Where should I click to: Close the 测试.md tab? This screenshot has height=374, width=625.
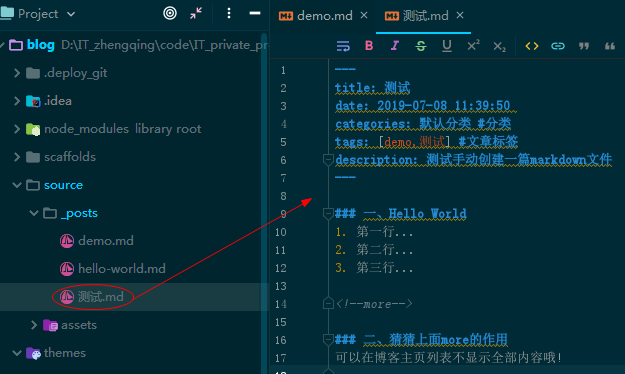460,15
